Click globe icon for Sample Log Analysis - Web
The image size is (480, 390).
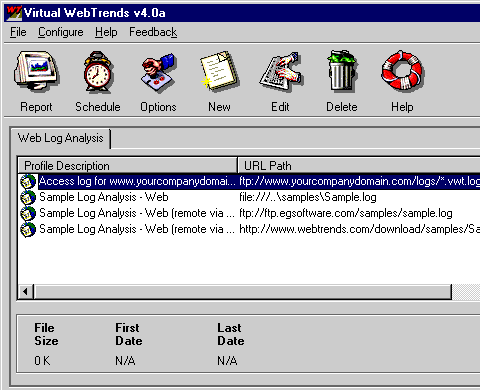pos(28,197)
